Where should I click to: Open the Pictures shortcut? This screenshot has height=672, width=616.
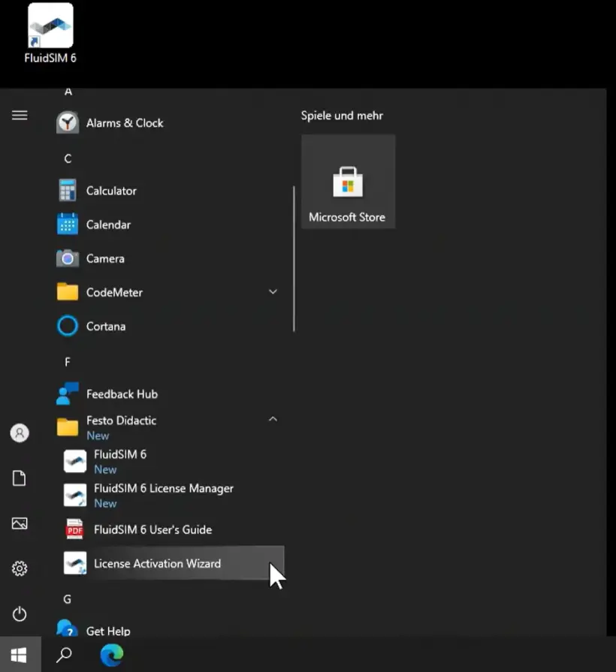[20, 523]
